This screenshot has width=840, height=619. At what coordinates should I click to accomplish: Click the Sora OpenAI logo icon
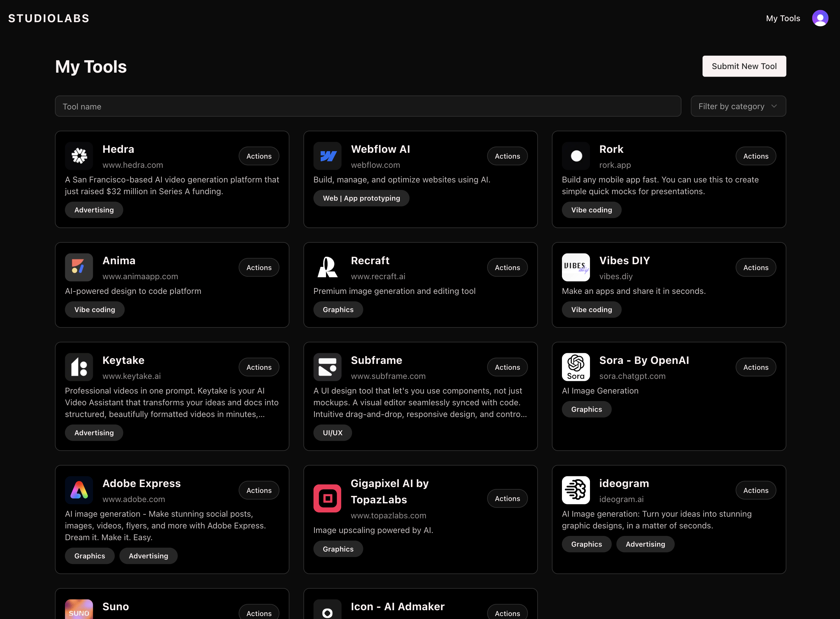point(576,367)
